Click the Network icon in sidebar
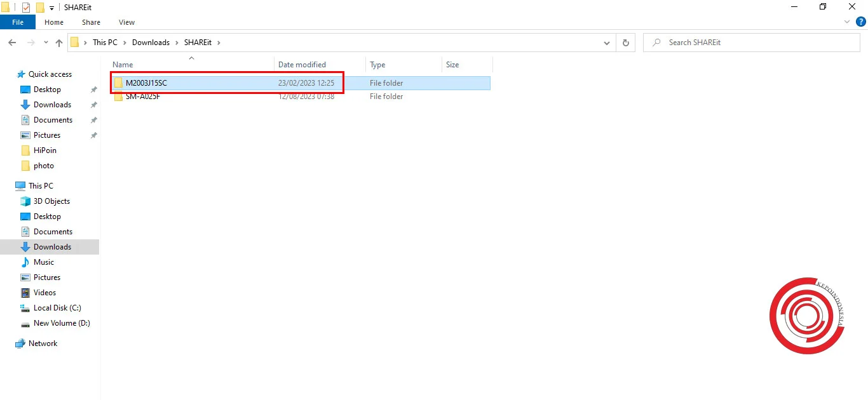Viewport: 868px width, 400px height. [x=20, y=343]
